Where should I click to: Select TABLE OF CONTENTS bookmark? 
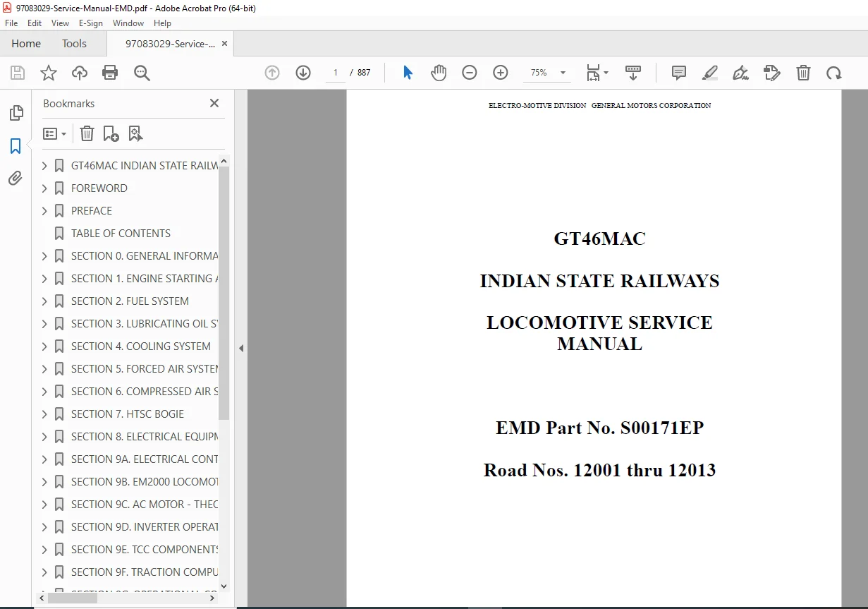(121, 234)
